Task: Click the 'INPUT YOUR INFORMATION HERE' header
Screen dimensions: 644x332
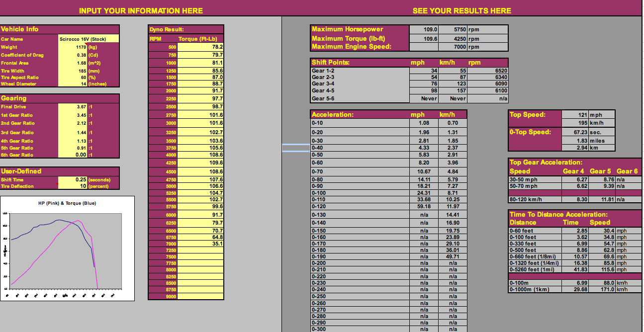Action: (x=141, y=10)
